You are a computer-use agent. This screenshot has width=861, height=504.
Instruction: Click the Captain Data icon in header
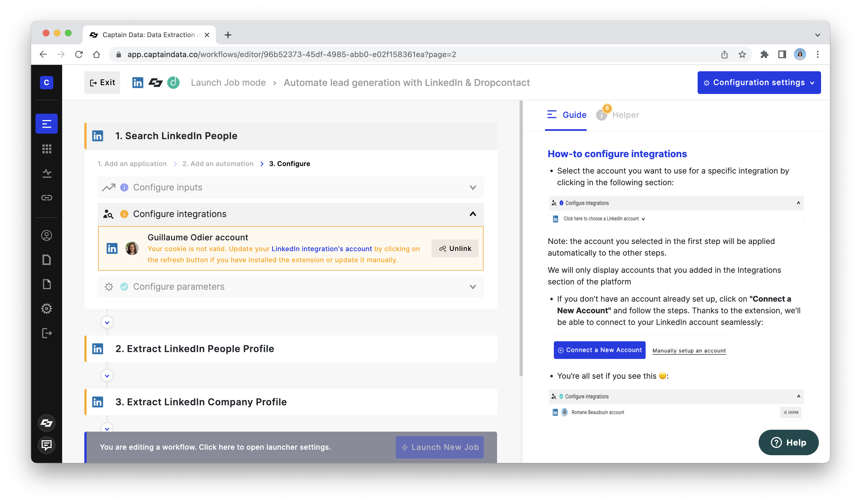click(x=155, y=83)
